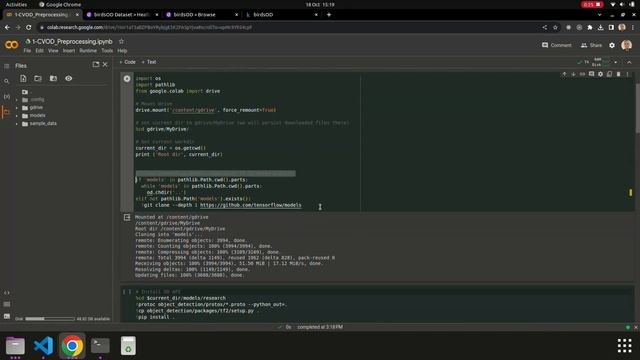This screenshot has height=360, width=640.
Task: Move cell up arrow icon
Action: (564, 74)
